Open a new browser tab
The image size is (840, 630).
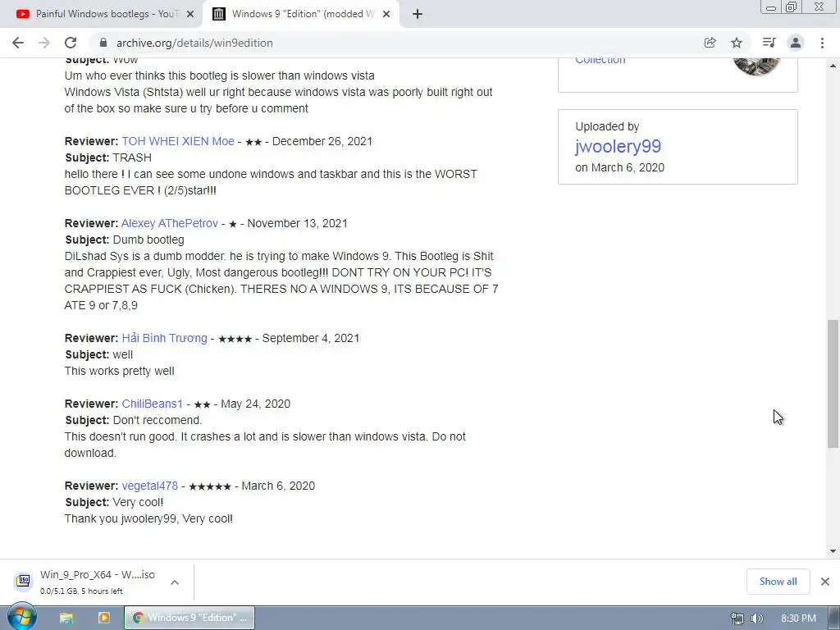tap(418, 14)
